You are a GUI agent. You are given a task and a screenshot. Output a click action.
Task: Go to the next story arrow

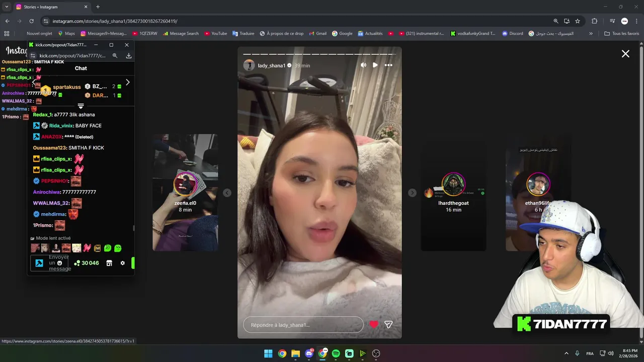pos(412,193)
